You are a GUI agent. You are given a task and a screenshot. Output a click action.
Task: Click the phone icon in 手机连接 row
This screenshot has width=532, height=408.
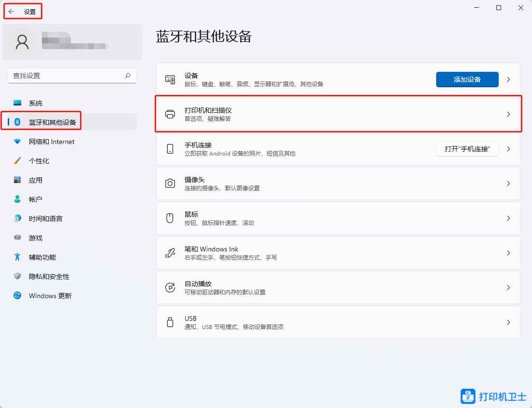point(170,149)
